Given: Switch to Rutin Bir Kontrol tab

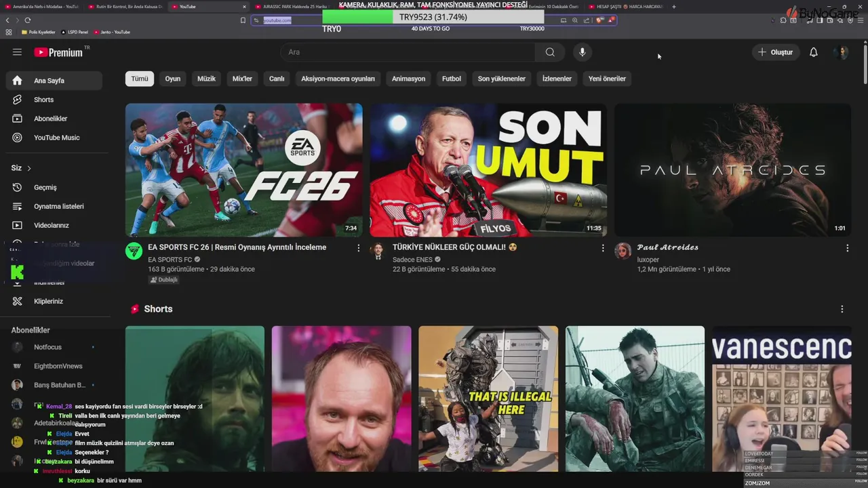Looking at the screenshot, I should [125, 7].
